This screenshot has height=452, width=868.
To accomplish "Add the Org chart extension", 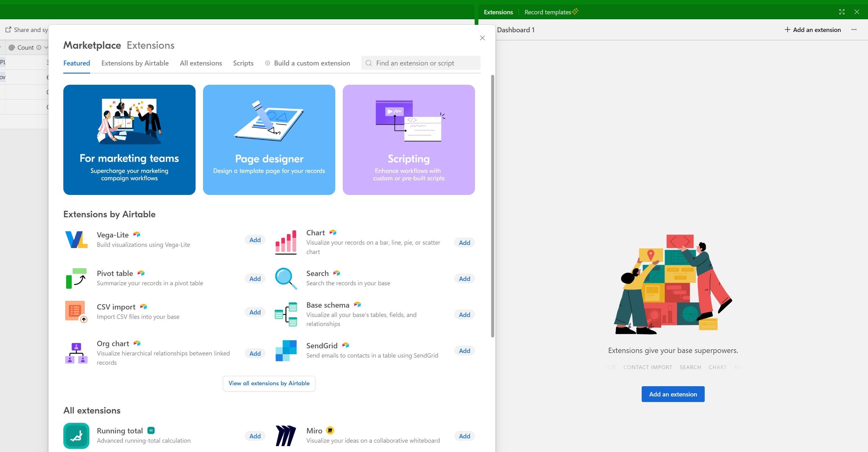I will click(x=255, y=354).
